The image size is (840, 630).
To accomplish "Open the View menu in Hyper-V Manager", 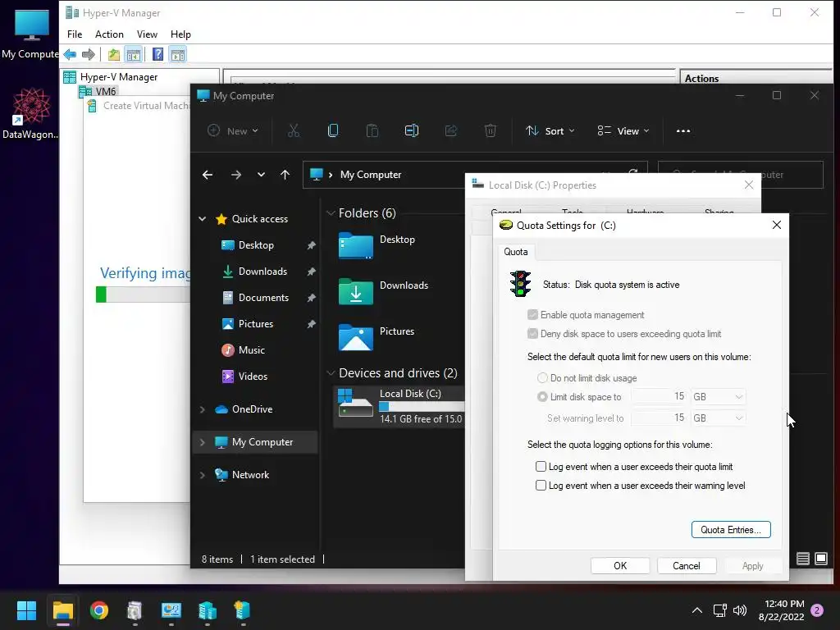I will point(147,34).
